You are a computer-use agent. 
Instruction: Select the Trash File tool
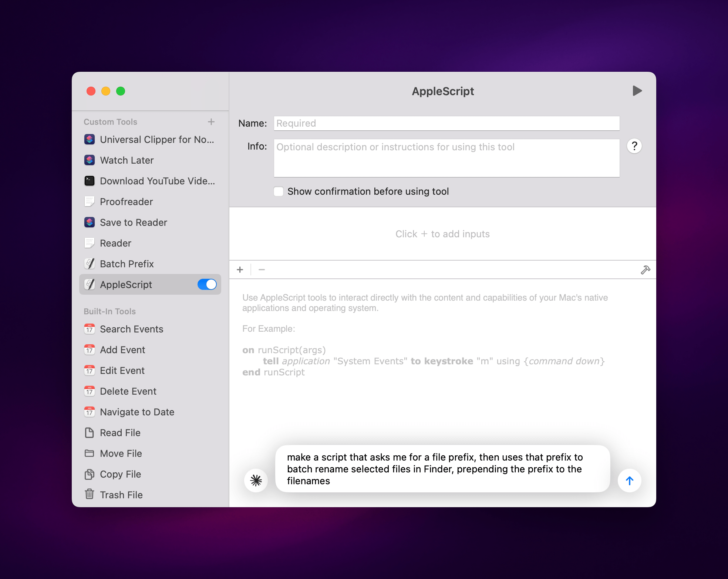(150, 495)
